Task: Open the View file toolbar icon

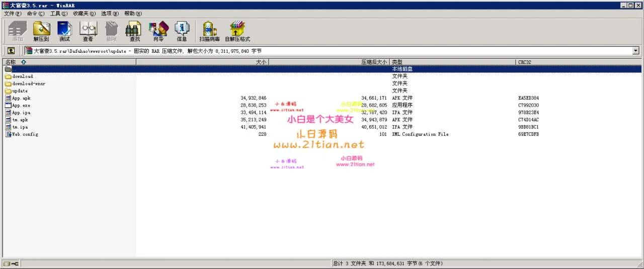Action: pos(88,31)
